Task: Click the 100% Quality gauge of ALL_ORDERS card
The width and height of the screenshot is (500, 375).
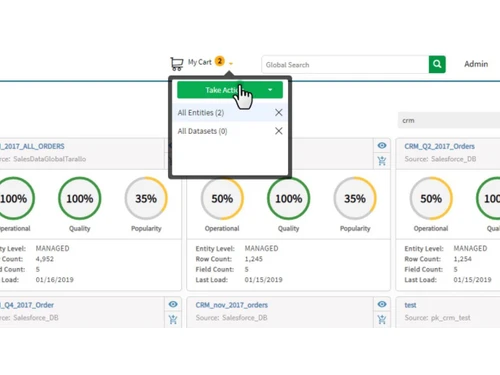Action: [x=80, y=198]
